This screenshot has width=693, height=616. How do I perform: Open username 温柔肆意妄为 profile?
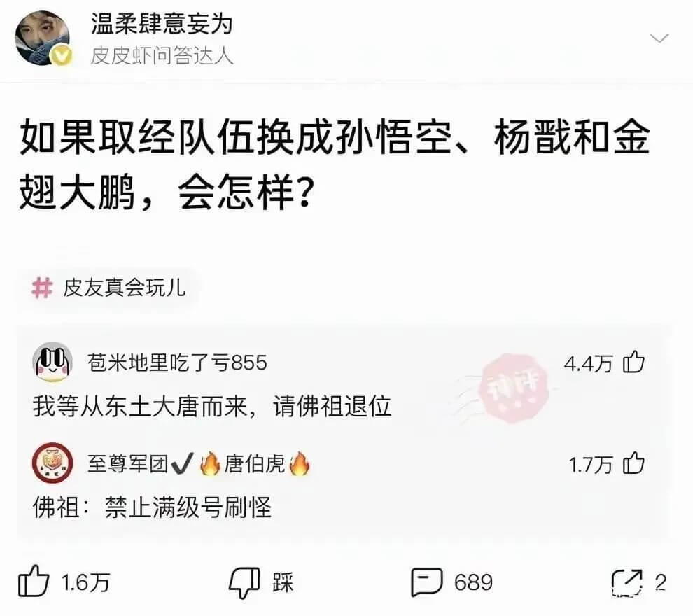coord(161,23)
